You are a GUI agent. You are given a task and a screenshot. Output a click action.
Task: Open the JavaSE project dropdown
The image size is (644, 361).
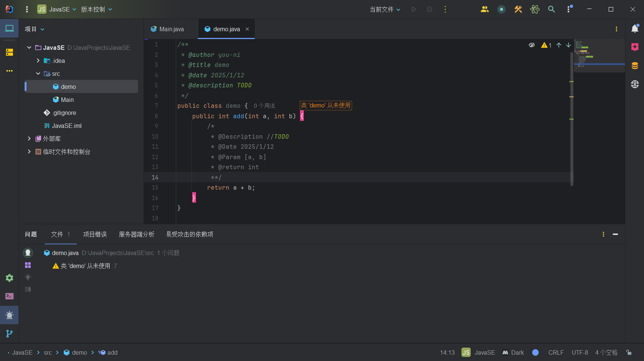click(57, 9)
